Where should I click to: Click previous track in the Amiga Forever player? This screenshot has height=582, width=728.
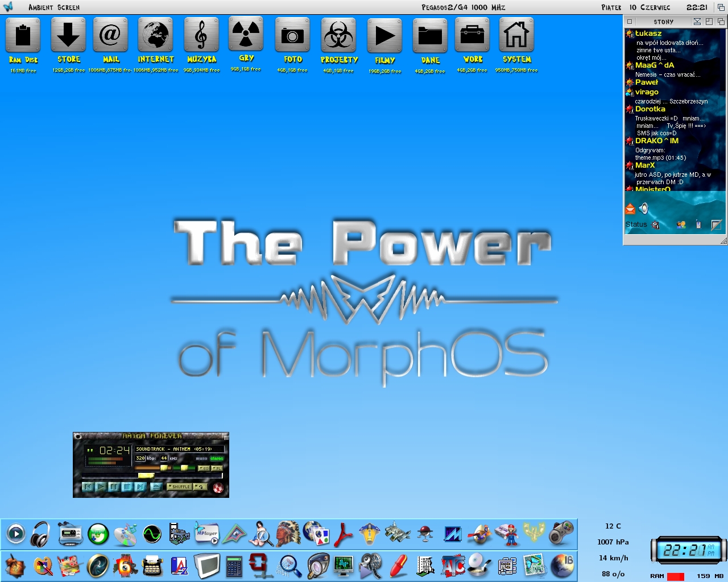[x=88, y=487]
